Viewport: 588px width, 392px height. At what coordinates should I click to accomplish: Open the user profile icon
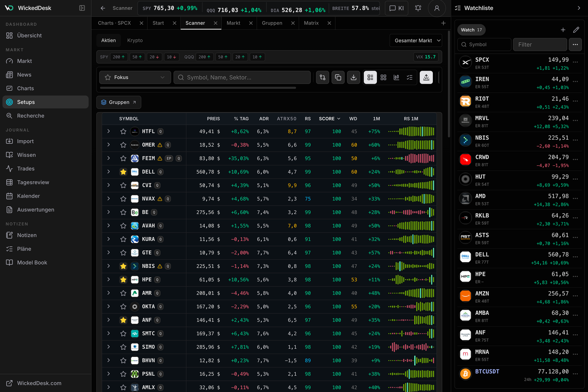coord(437,8)
